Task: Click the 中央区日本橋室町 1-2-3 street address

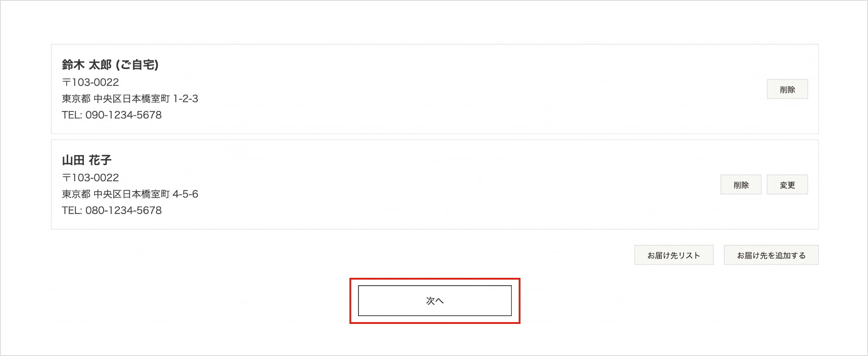Action: (x=146, y=99)
